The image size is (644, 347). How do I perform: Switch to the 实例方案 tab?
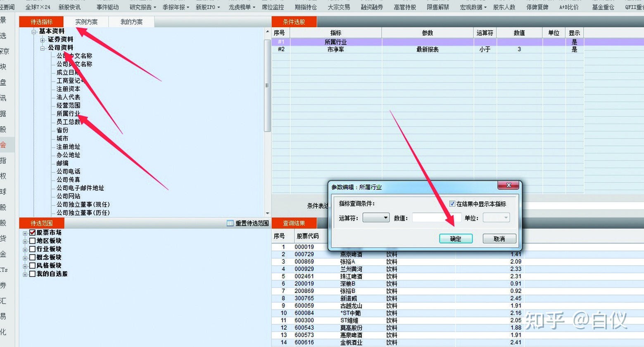click(x=86, y=21)
